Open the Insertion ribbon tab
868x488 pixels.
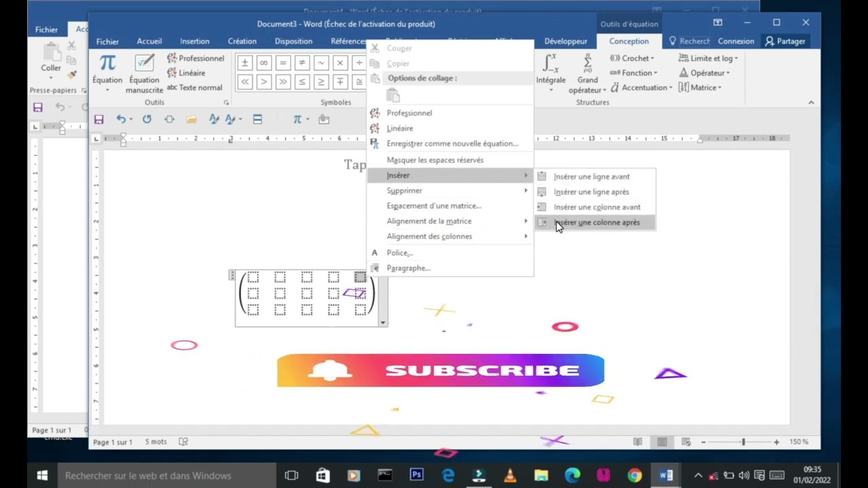click(x=195, y=41)
